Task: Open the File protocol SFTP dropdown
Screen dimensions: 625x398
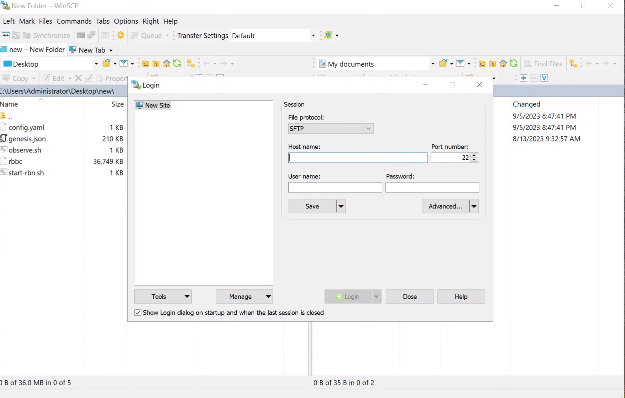Action: 330,129
